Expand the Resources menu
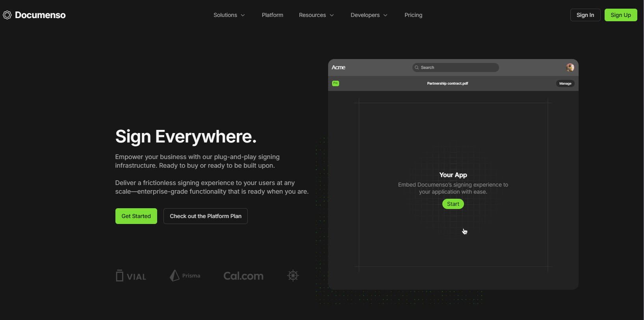The image size is (644, 320). click(316, 15)
